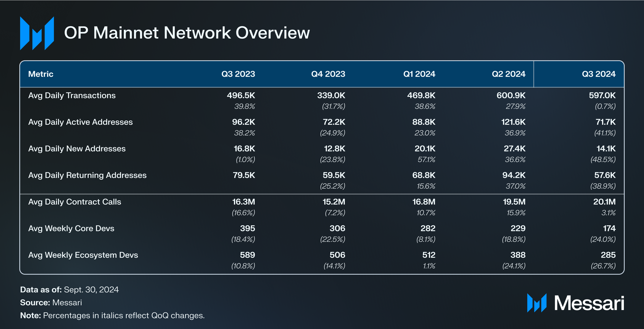Click the Avg Daily Active Addresses label

click(x=80, y=122)
